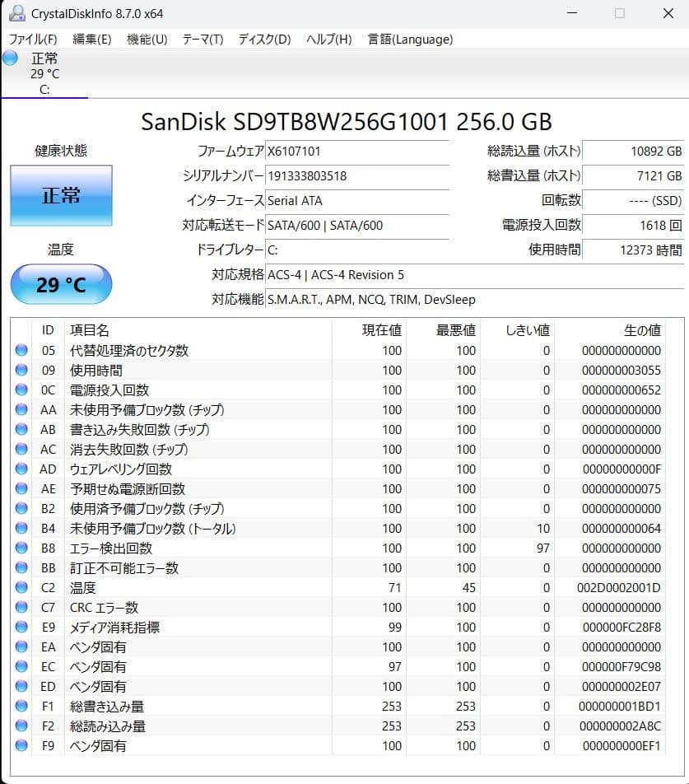
Task: Click status orb of row 05 代替処理済のセクタ数
Action: point(21,350)
